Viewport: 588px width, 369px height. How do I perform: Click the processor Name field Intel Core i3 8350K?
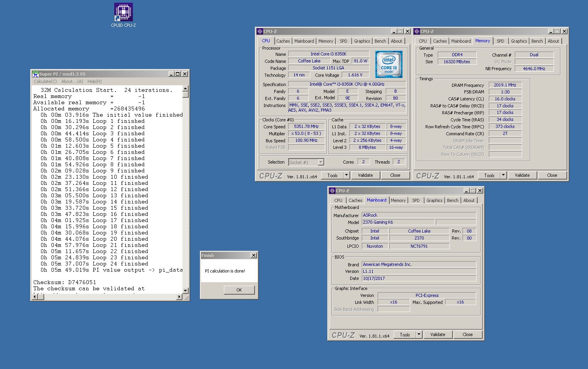tap(328, 54)
